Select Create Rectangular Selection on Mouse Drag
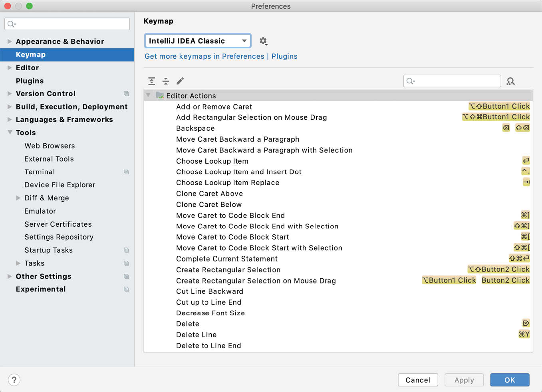Screen dimensions: 542x392 click(338, 281)
